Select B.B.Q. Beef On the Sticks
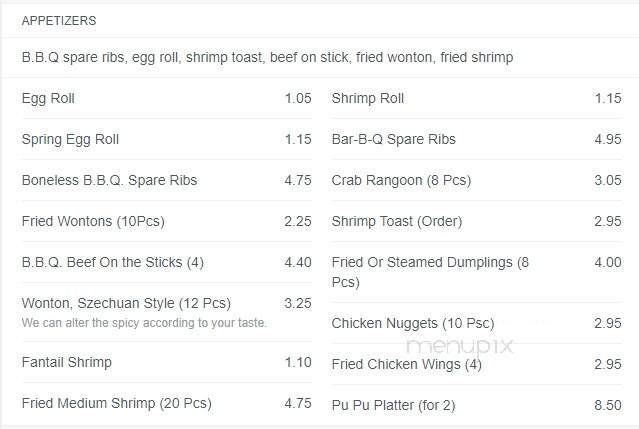The image size is (639, 429). (112, 262)
